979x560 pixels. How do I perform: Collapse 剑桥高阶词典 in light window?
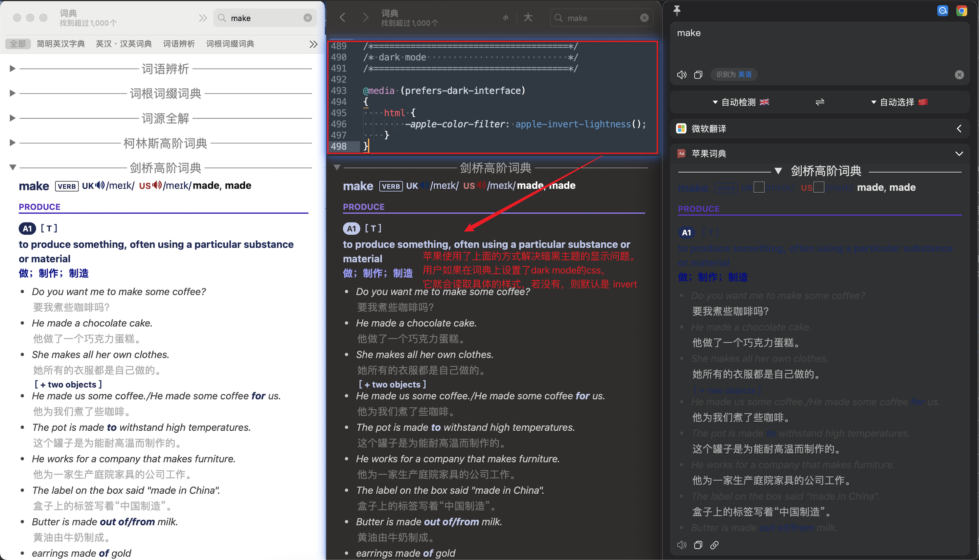tap(13, 167)
